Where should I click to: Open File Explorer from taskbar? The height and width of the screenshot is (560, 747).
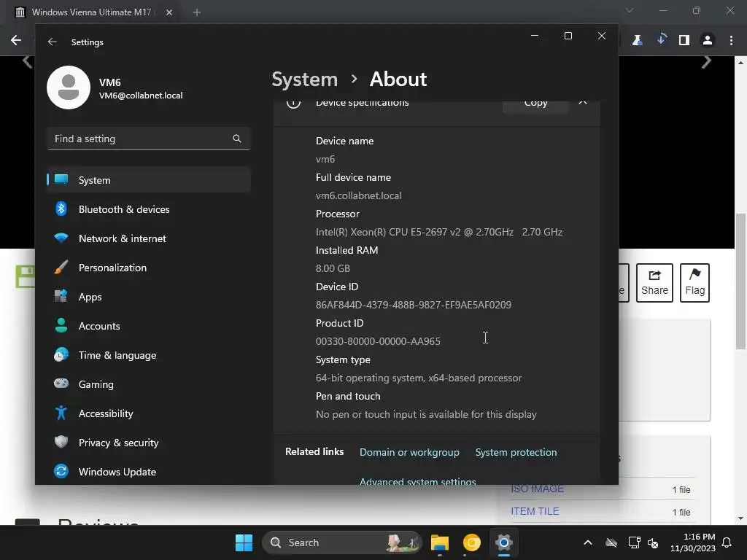[x=440, y=542]
